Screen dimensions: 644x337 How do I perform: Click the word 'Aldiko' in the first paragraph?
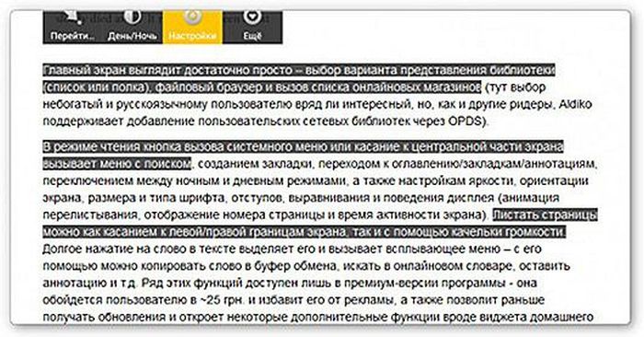575,104
